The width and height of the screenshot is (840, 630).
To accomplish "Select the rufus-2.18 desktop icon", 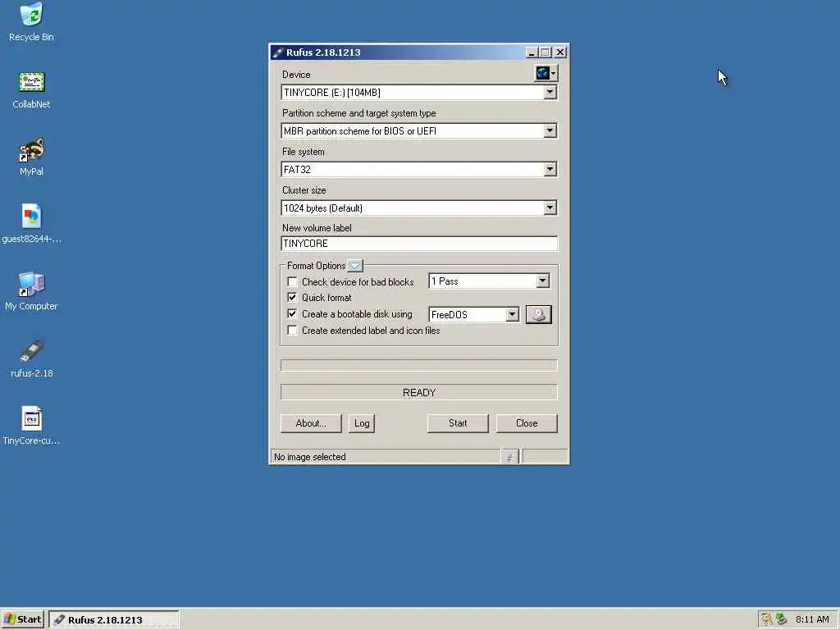I will point(31,359).
